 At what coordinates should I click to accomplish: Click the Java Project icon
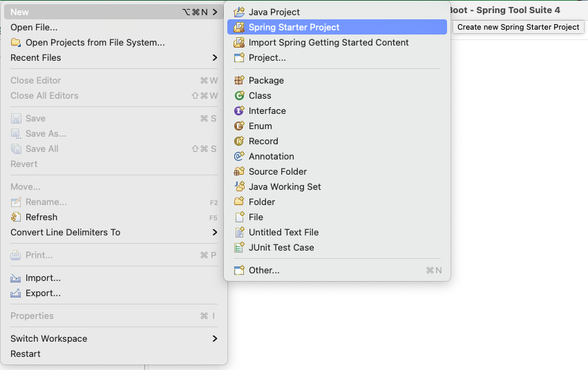[239, 12]
